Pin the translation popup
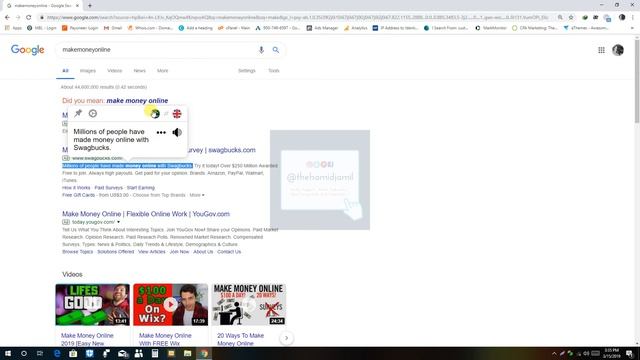This screenshot has width=640, height=360. pos(78,113)
